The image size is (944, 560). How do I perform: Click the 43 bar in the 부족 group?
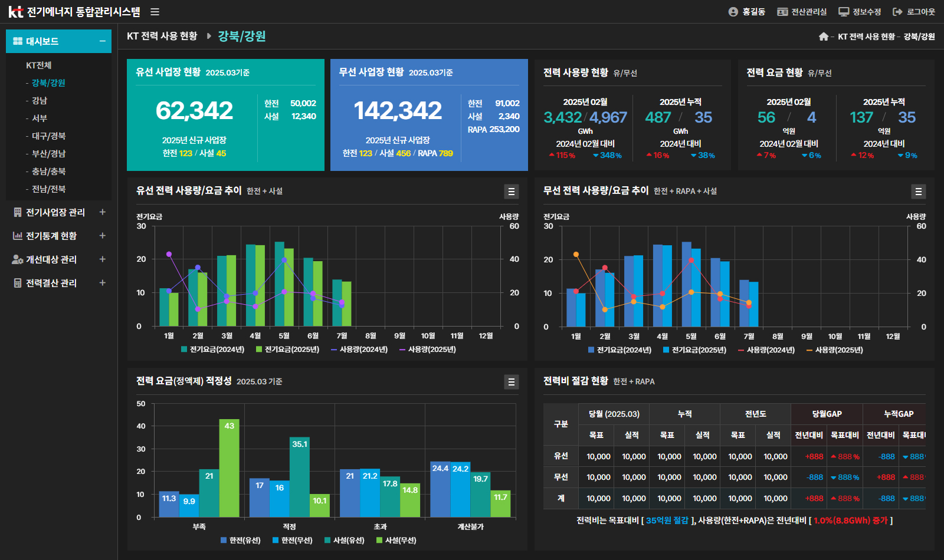tap(230, 469)
